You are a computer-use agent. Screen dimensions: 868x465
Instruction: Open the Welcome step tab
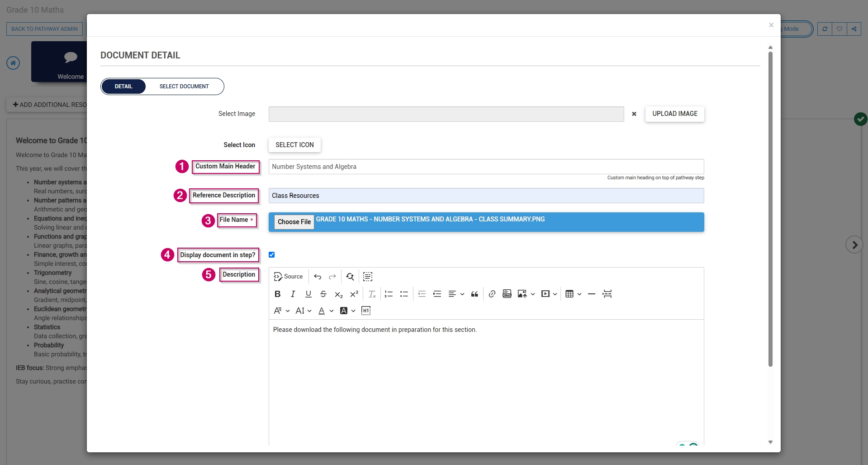click(59, 62)
